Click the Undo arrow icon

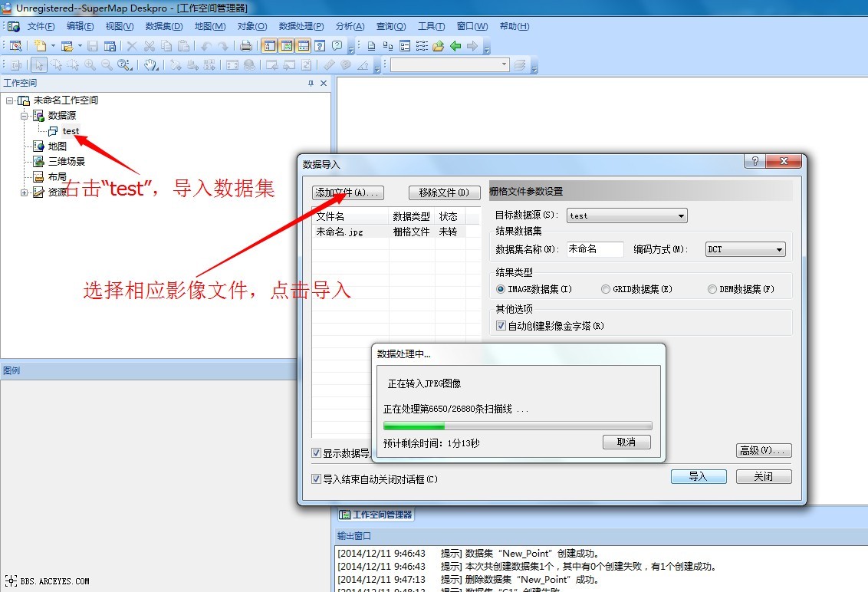click(206, 46)
